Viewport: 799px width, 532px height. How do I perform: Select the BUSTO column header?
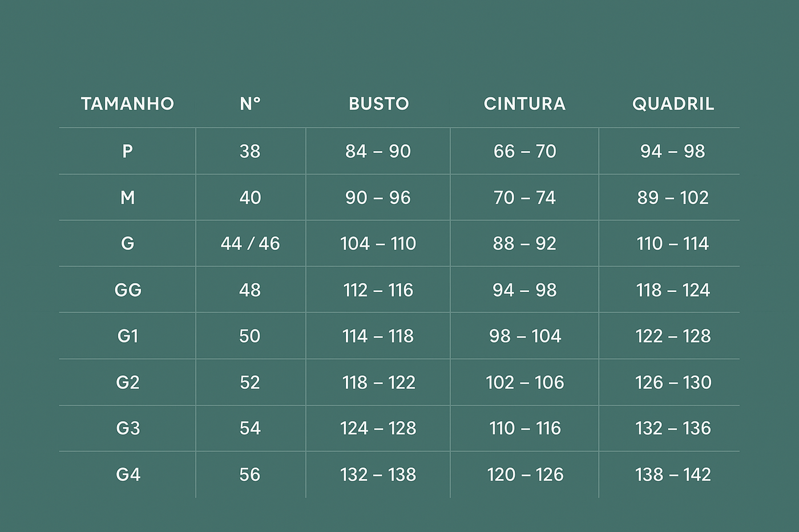click(378, 104)
